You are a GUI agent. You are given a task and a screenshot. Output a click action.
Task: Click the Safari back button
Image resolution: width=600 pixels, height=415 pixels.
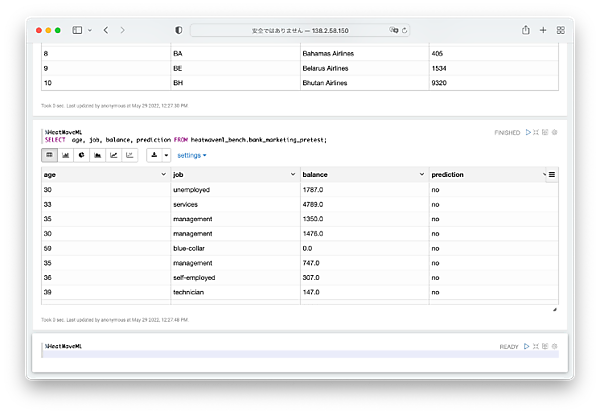click(106, 30)
